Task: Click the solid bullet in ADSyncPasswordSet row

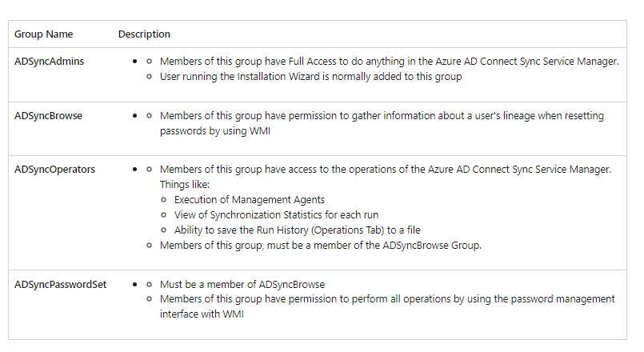Action: [134, 284]
